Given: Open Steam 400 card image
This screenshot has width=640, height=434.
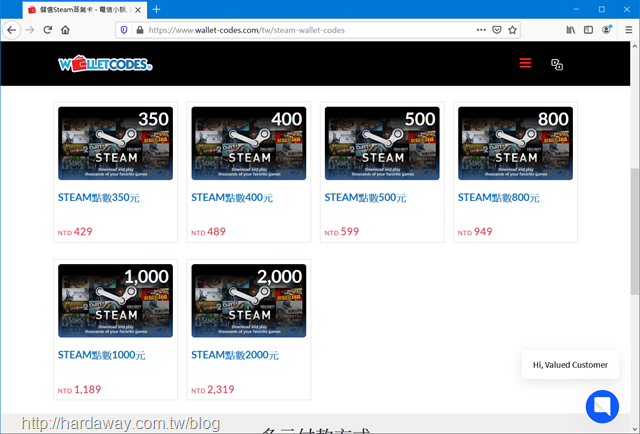Looking at the screenshot, I should pyautogui.click(x=249, y=143).
